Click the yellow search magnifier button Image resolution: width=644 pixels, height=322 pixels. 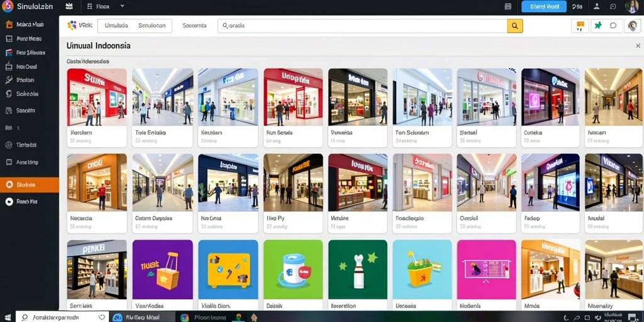click(x=514, y=26)
